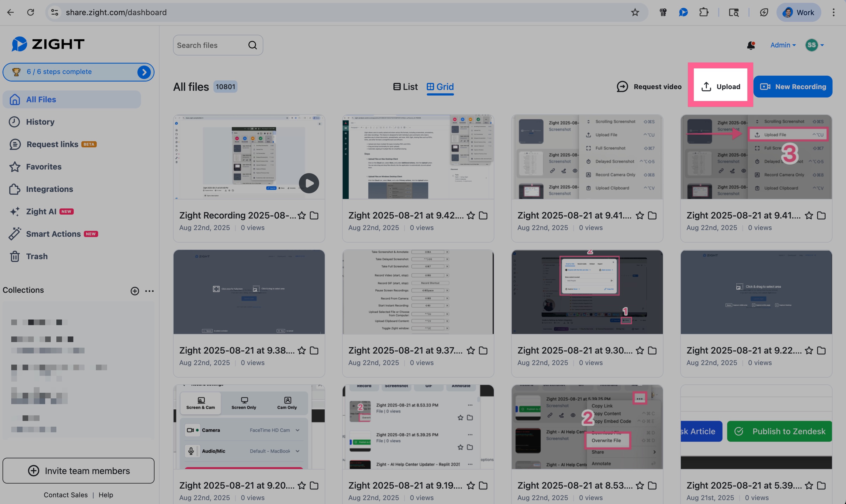This screenshot has height=504, width=846.
Task: Favorite the Zight Recording 2025-08 file
Action: 301,215
